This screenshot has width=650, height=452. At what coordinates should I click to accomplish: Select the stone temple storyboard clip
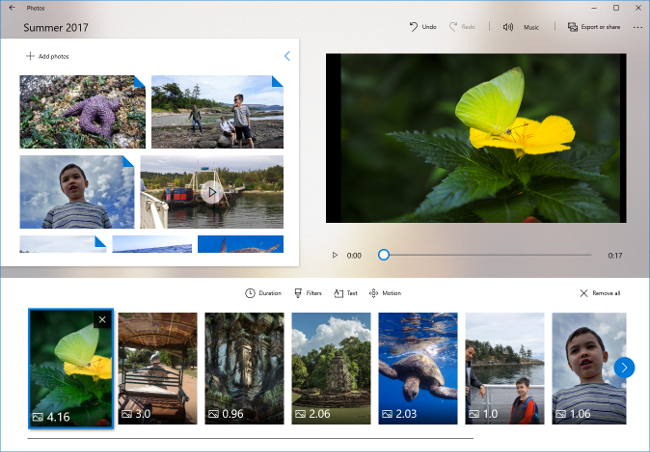pos(331,368)
